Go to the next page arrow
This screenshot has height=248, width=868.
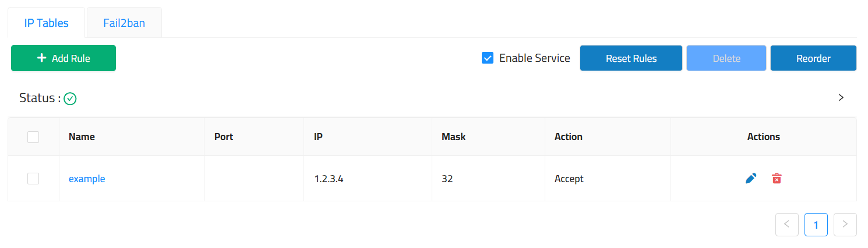(x=845, y=224)
